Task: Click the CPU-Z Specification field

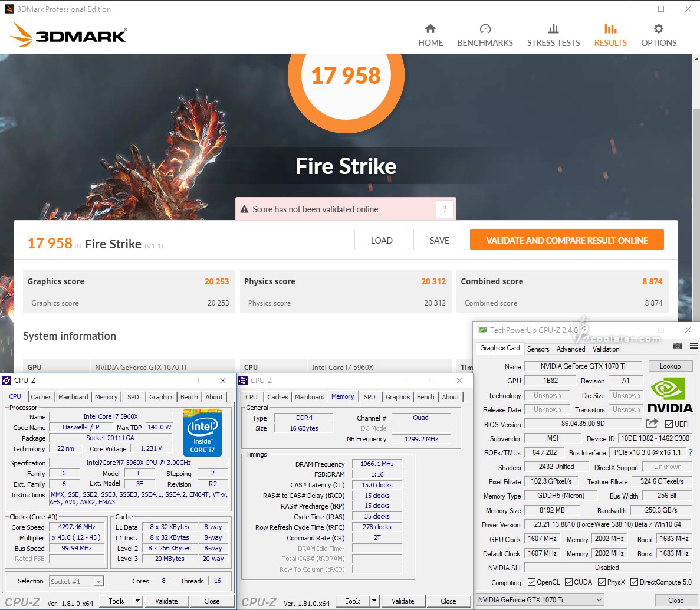Action: 139,463
